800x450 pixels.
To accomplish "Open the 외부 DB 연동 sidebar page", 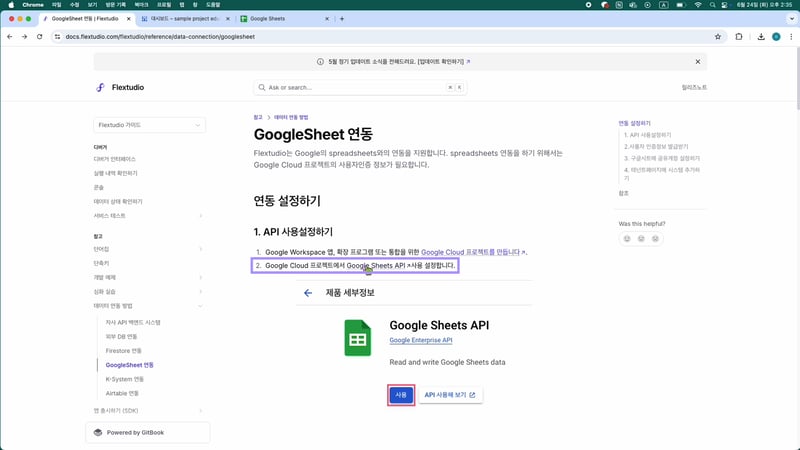I will coord(121,337).
